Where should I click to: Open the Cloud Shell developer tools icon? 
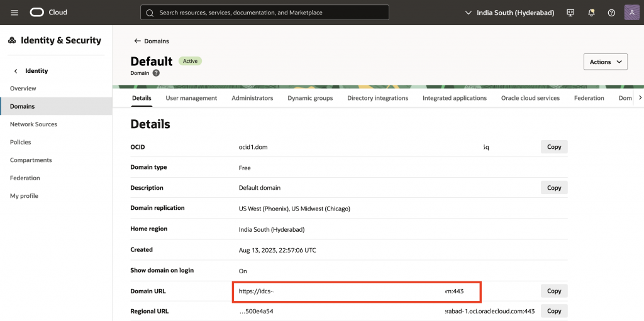click(x=570, y=13)
